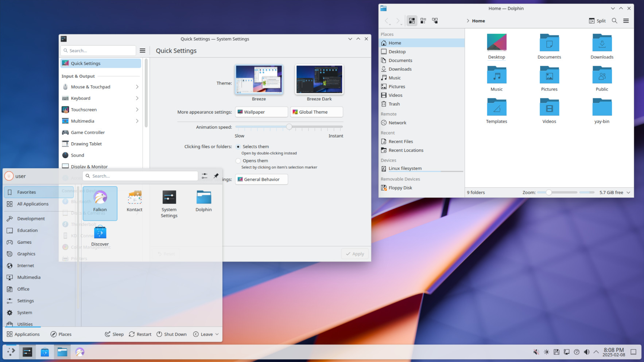
Task: Click the muted audio tray icon
Action: coord(536,352)
